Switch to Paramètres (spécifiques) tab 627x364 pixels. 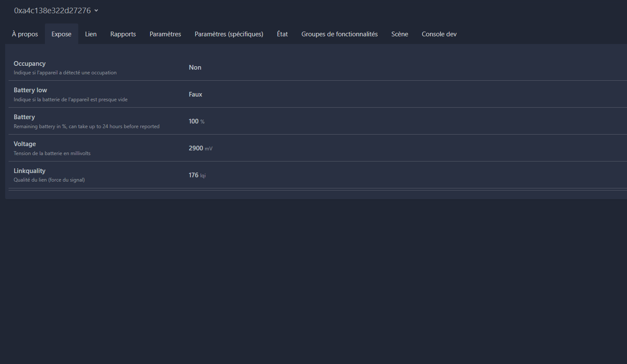point(229,34)
